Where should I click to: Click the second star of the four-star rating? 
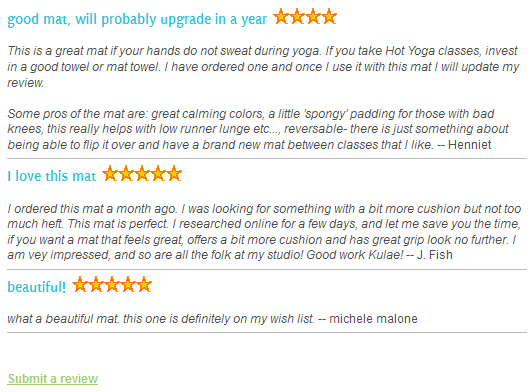(x=297, y=16)
